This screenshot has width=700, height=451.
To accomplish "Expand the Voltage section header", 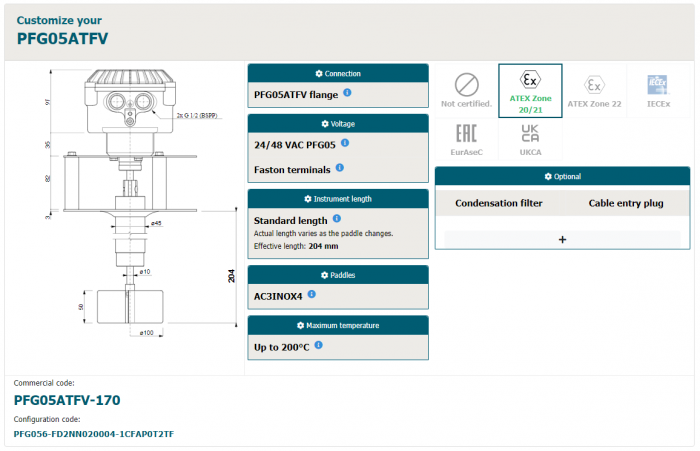I will click(337, 124).
